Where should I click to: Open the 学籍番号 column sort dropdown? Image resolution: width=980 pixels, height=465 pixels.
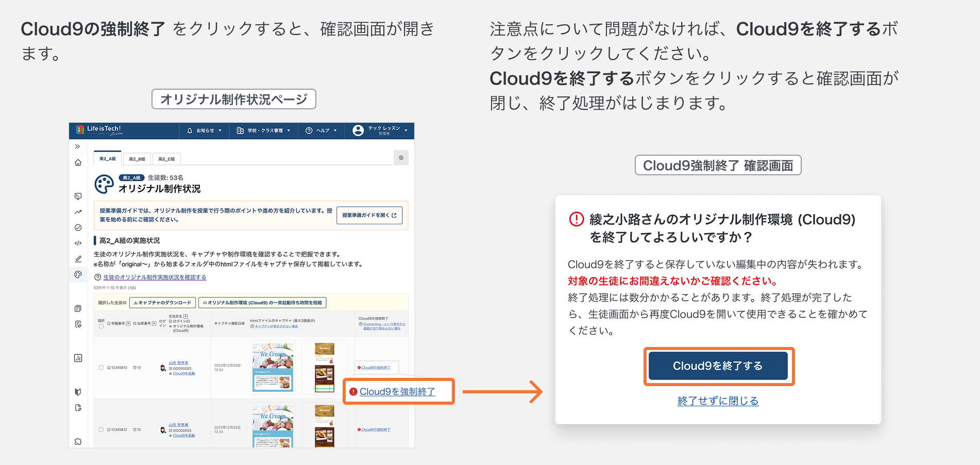point(128,324)
